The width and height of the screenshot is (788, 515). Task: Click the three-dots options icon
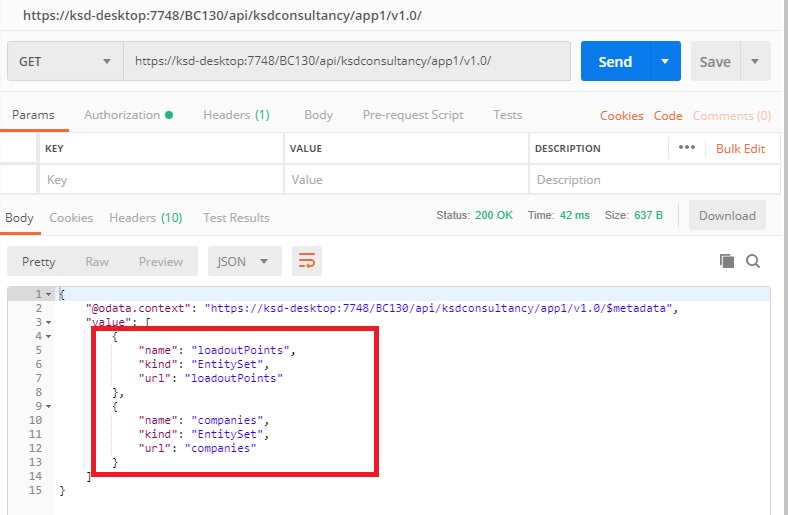[x=686, y=148]
